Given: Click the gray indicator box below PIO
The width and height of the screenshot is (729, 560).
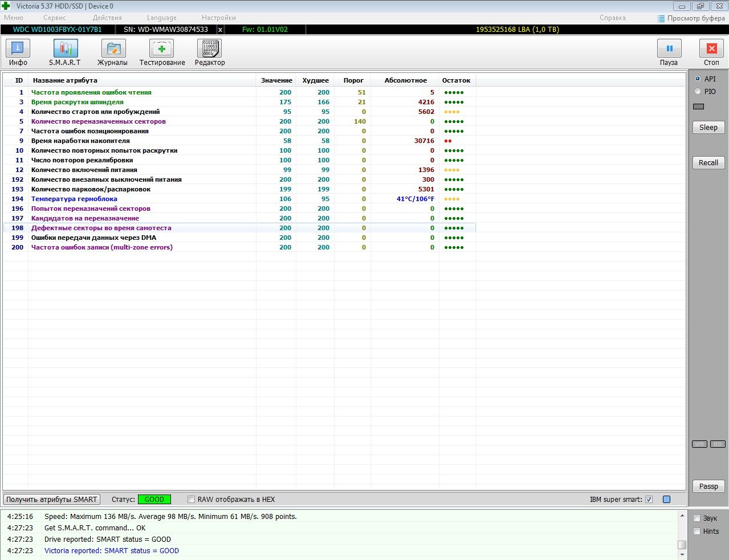Looking at the screenshot, I should pyautogui.click(x=698, y=107).
